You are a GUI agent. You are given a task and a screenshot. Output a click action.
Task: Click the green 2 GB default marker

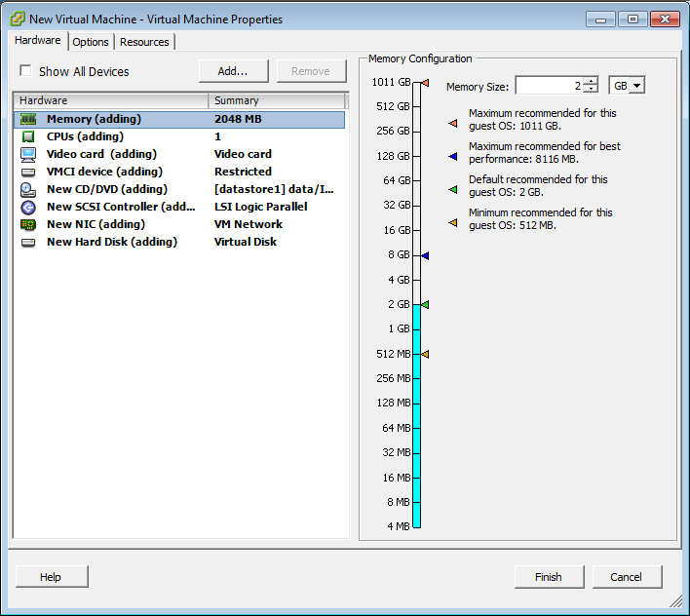[x=425, y=304]
